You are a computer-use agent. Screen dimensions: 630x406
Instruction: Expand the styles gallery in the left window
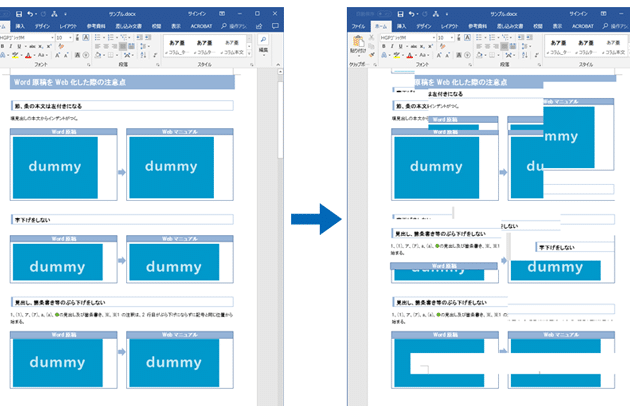pyautogui.click(x=248, y=50)
